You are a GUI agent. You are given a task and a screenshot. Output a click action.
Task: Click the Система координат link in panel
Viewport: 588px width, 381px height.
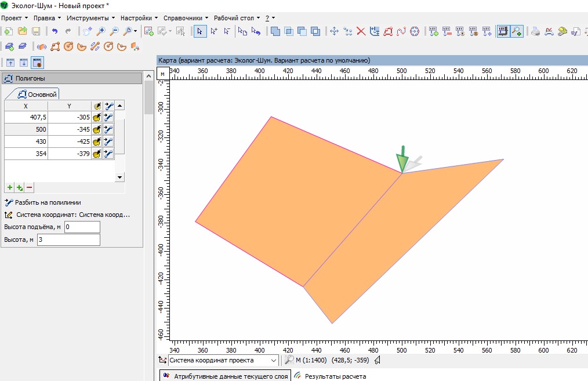tap(72, 215)
